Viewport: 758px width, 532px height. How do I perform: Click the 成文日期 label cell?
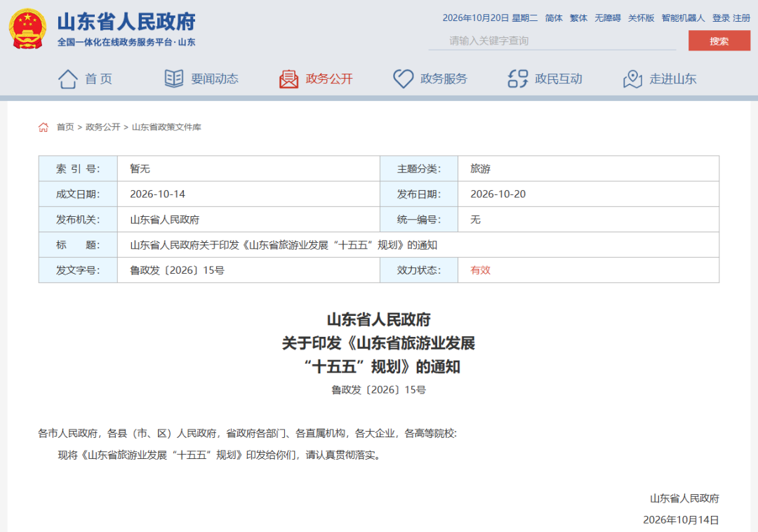[x=78, y=194]
